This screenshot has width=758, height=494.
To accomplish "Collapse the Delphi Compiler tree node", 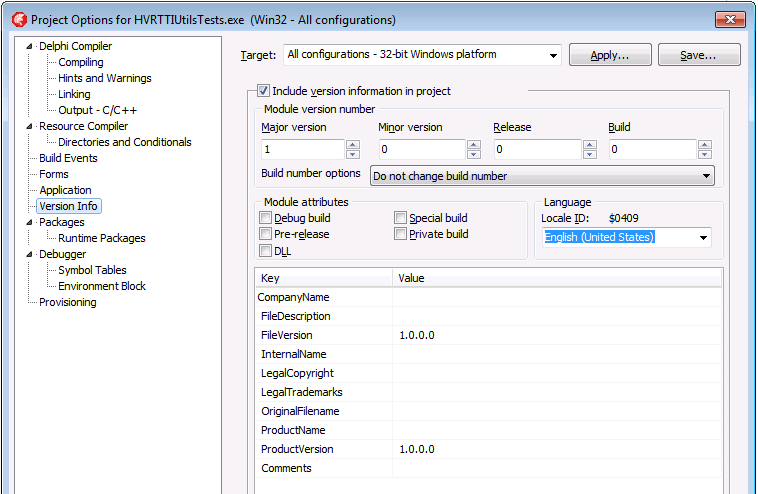I will [x=30, y=46].
